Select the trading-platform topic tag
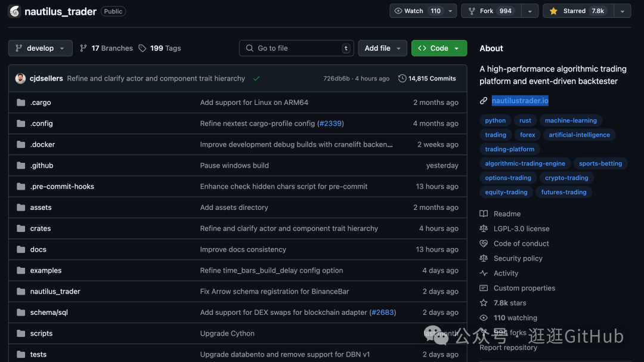Viewport: 644px width, 362px height. point(509,149)
